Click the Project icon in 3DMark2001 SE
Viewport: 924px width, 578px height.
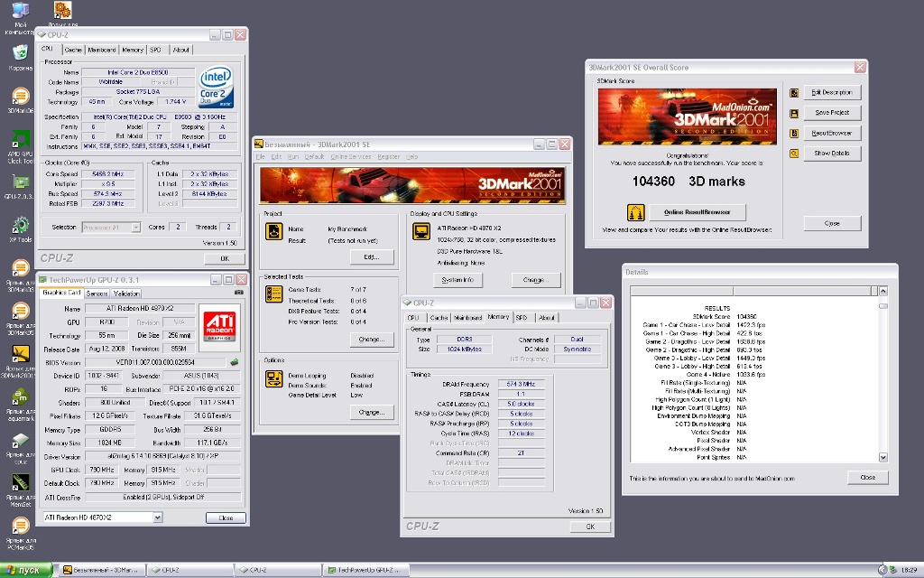(273, 231)
